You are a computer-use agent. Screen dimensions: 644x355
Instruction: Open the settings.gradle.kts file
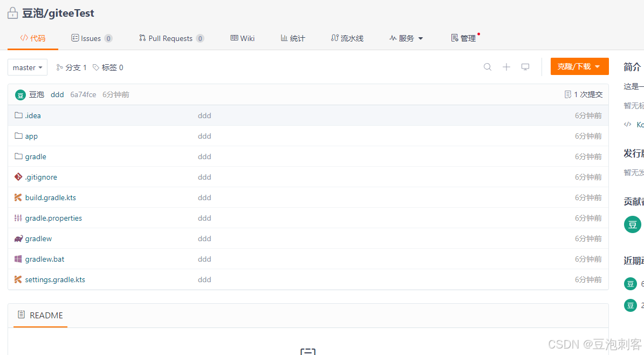55,280
